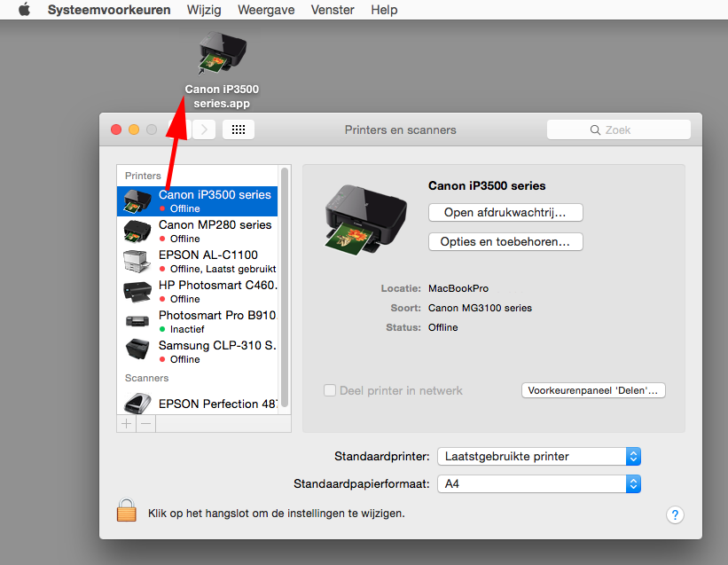Click 'EPSON AL-C1100' name text
The image size is (728, 565).
208,255
